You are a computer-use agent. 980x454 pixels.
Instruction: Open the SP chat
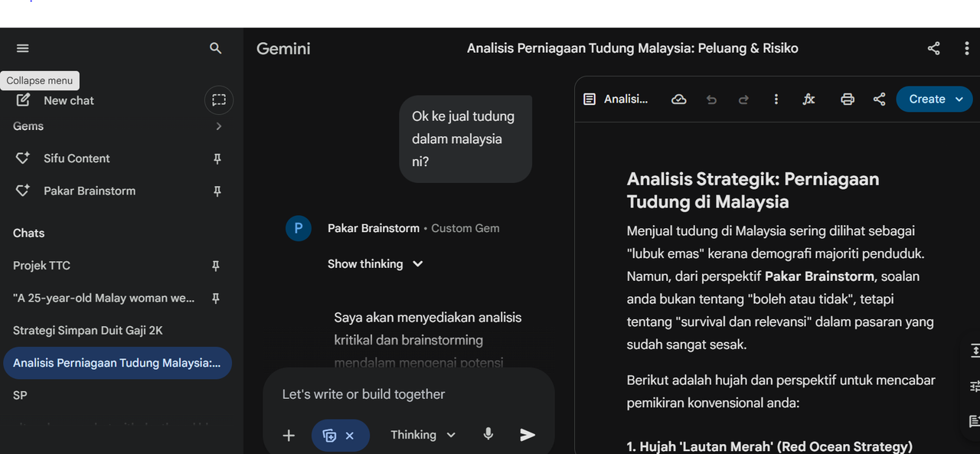click(20, 395)
